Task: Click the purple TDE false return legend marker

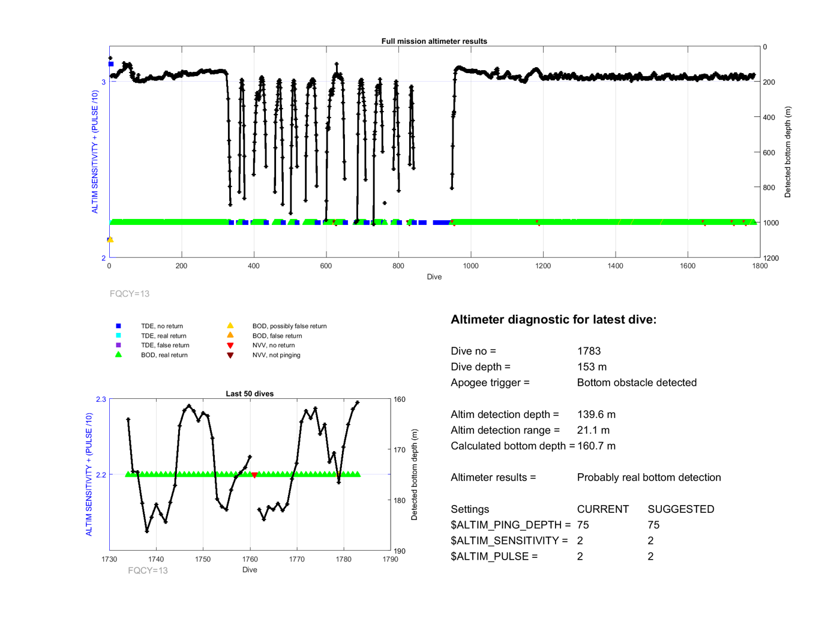Action: coord(118,345)
